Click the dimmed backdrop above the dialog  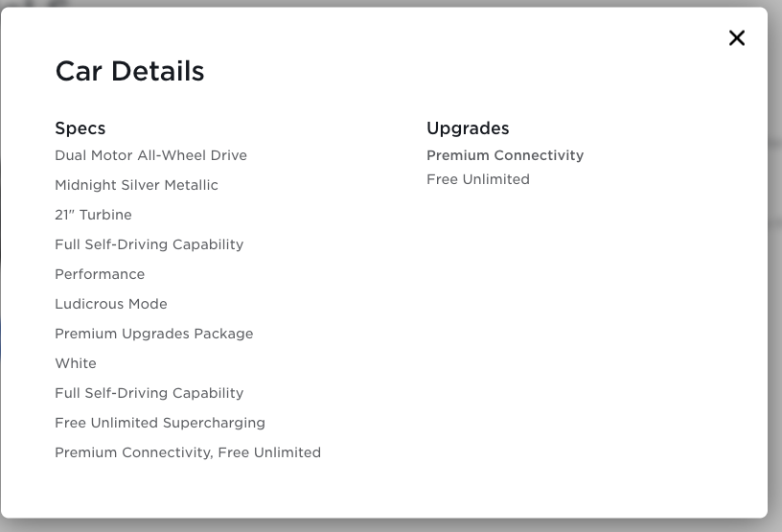pyautogui.click(x=383, y=3)
